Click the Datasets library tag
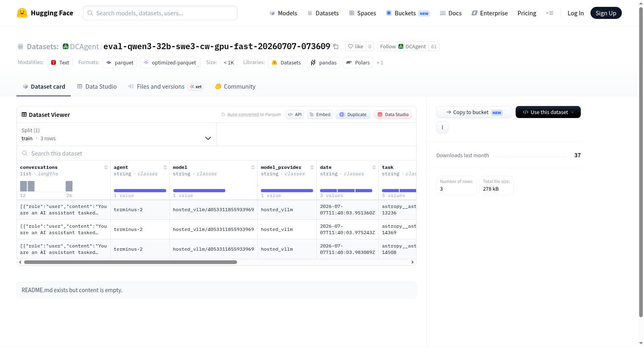 point(286,62)
